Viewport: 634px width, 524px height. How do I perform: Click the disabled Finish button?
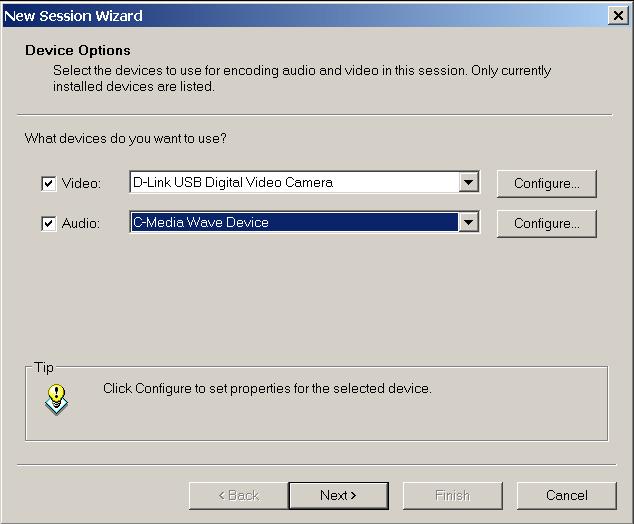click(x=452, y=495)
